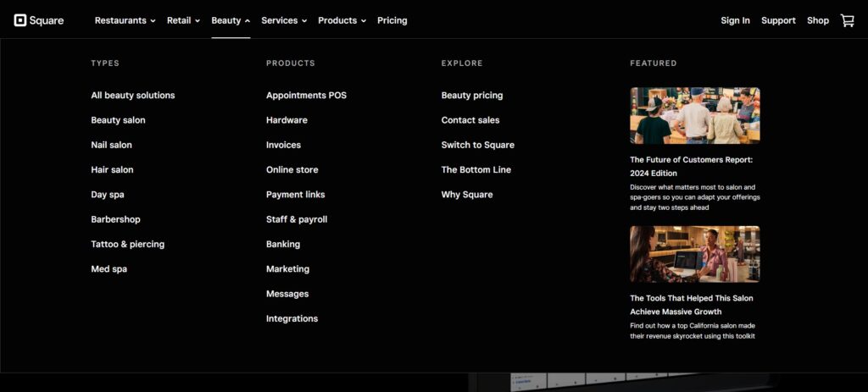
Task: Open Switch to Square link
Action: point(478,145)
